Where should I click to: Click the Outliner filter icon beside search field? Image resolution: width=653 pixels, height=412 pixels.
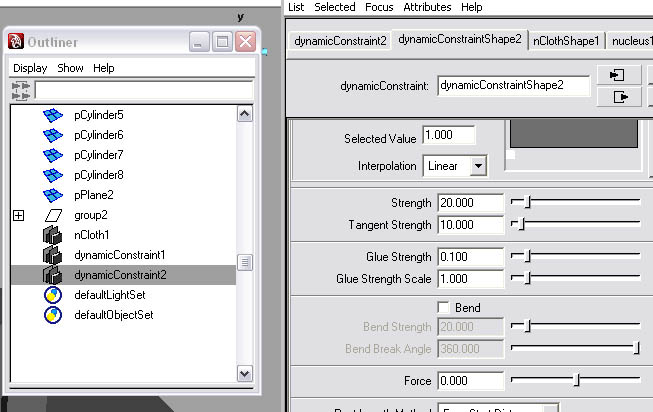point(21,91)
